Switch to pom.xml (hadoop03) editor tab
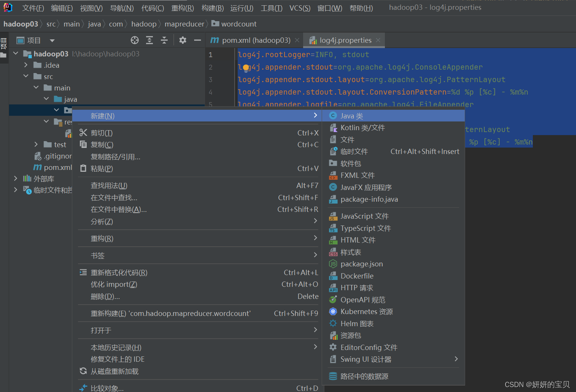 pos(256,40)
